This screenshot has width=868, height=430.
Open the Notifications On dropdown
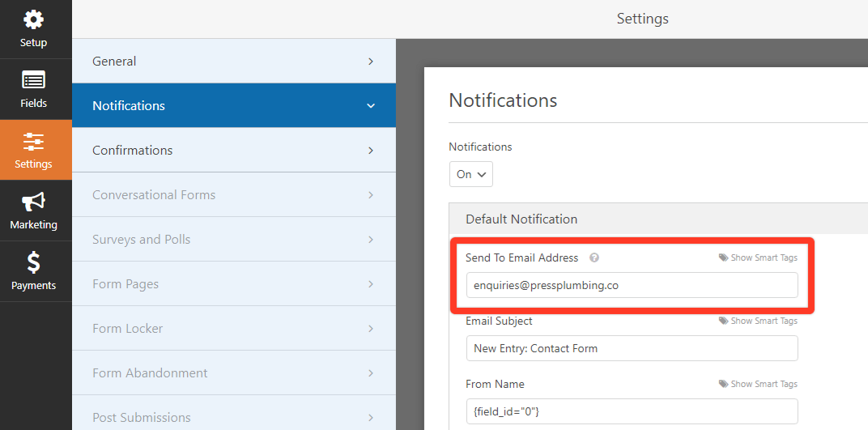[471, 174]
